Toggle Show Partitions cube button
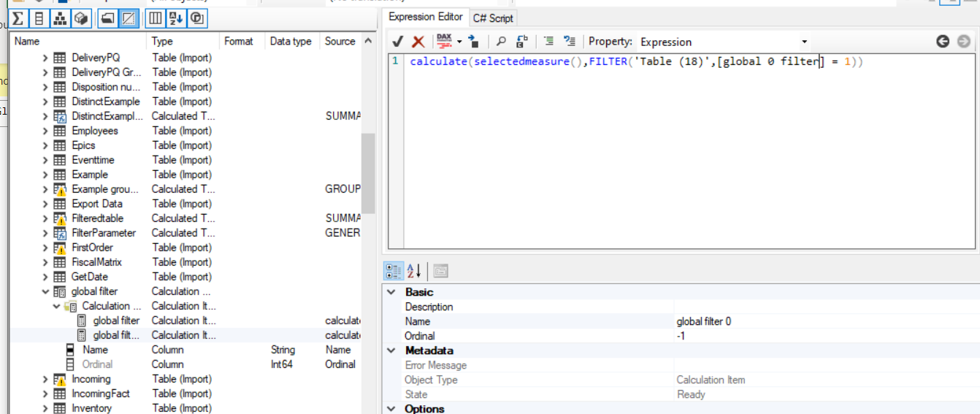 point(80,18)
